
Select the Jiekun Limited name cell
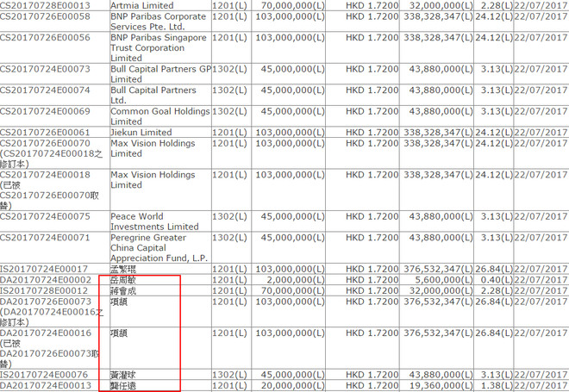coord(141,132)
